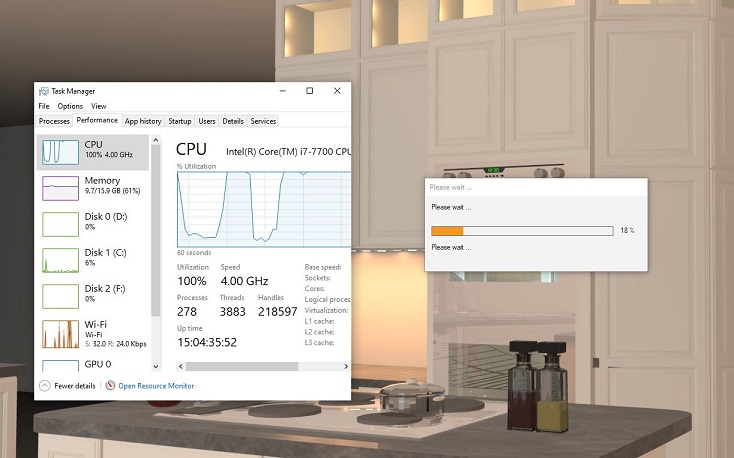The width and height of the screenshot is (734, 458).
Task: Click the sidebar vertical scrollbar thumb
Action: coord(156,230)
